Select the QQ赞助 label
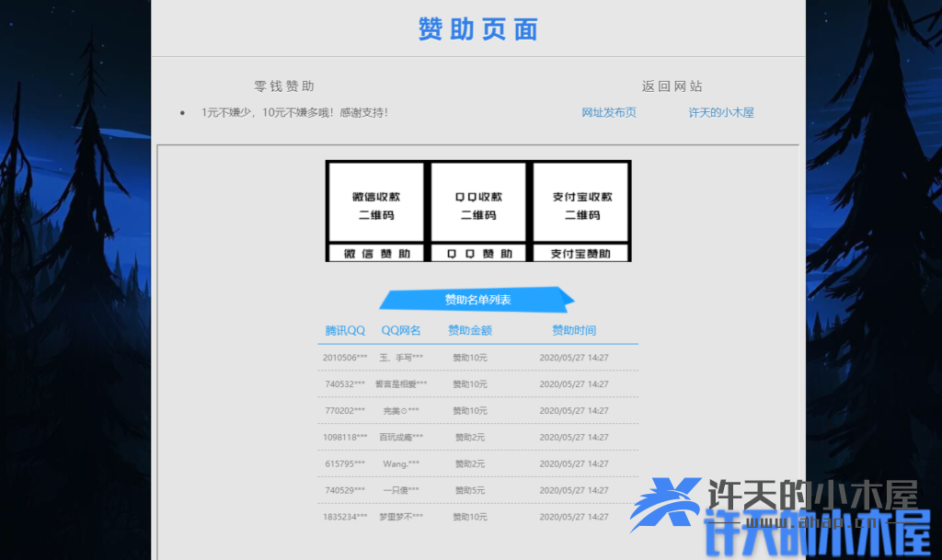The image size is (942, 560). click(x=478, y=253)
